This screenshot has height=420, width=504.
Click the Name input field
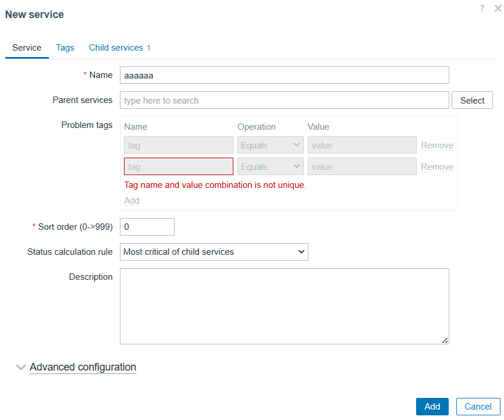click(x=284, y=75)
